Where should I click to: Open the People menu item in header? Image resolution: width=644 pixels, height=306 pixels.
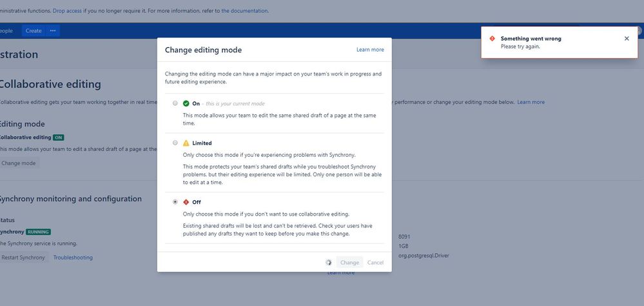6,30
